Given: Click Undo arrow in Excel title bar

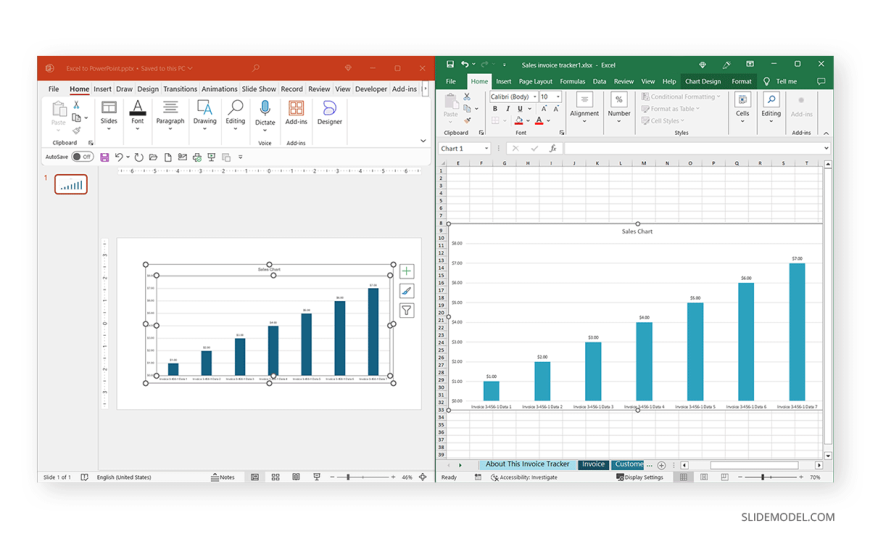Looking at the screenshot, I should (465, 64).
